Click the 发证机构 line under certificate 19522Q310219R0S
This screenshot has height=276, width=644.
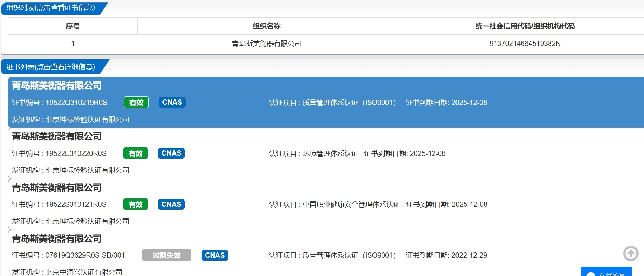pos(71,119)
